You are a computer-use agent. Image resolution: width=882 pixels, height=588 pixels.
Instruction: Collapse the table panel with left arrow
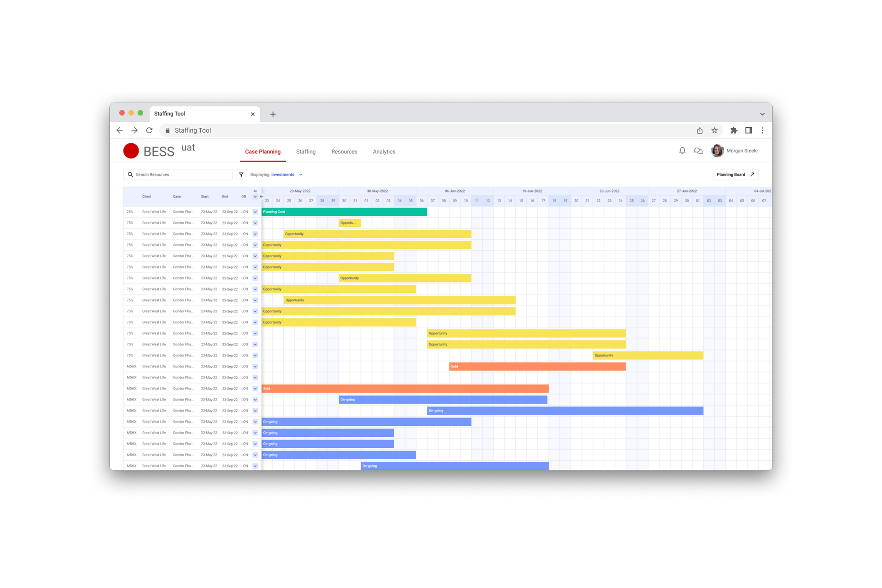(262, 196)
